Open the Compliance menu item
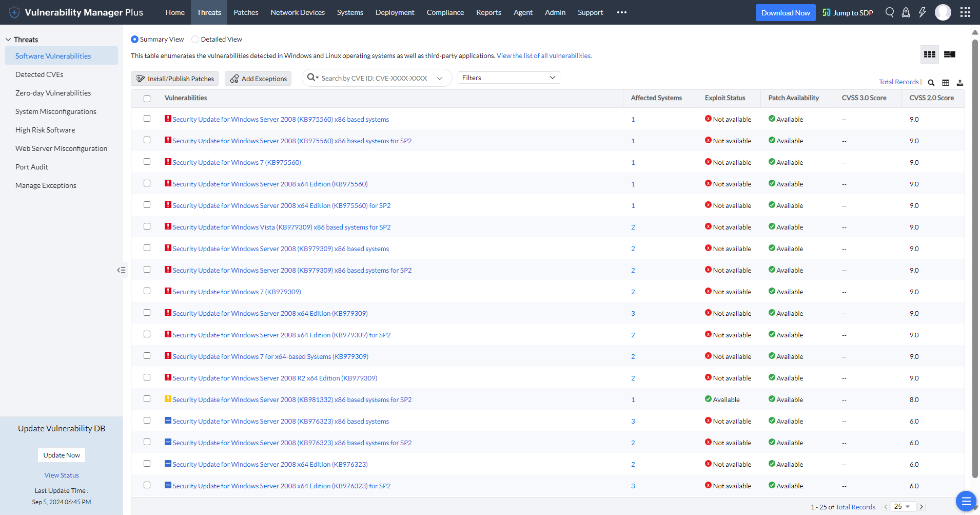Image resolution: width=980 pixels, height=515 pixels. tap(444, 12)
